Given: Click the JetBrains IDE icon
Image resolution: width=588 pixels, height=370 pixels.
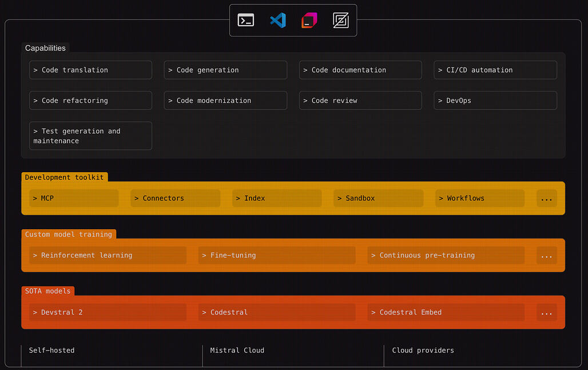Looking at the screenshot, I should [309, 20].
